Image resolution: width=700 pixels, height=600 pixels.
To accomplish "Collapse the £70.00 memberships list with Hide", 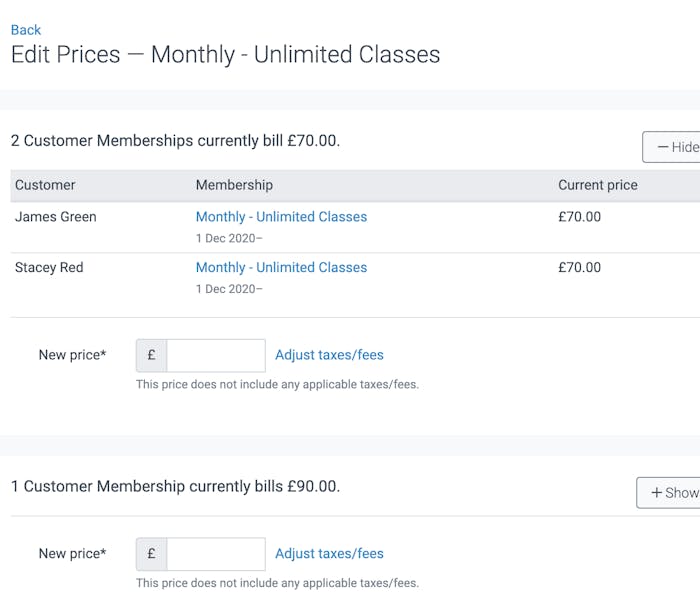I will click(674, 147).
